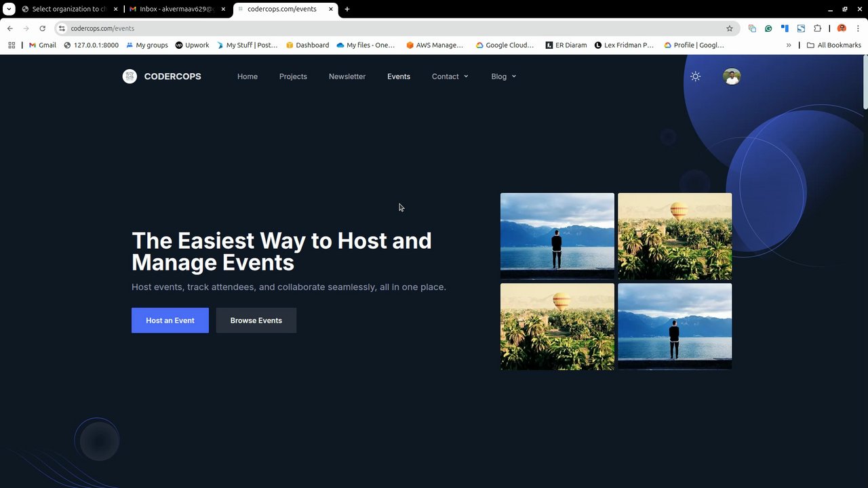Close the Inbox Gmail tab

coord(223,9)
